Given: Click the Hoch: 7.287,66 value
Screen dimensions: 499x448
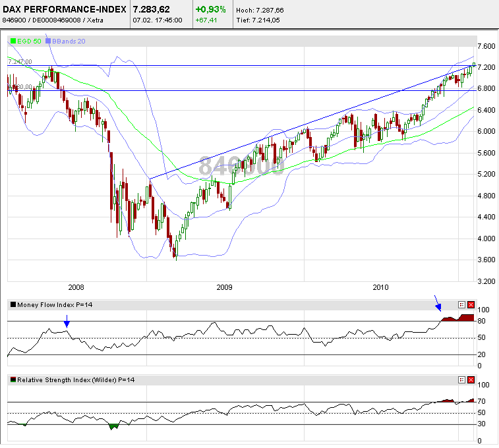Looking at the screenshot, I should (260, 10).
